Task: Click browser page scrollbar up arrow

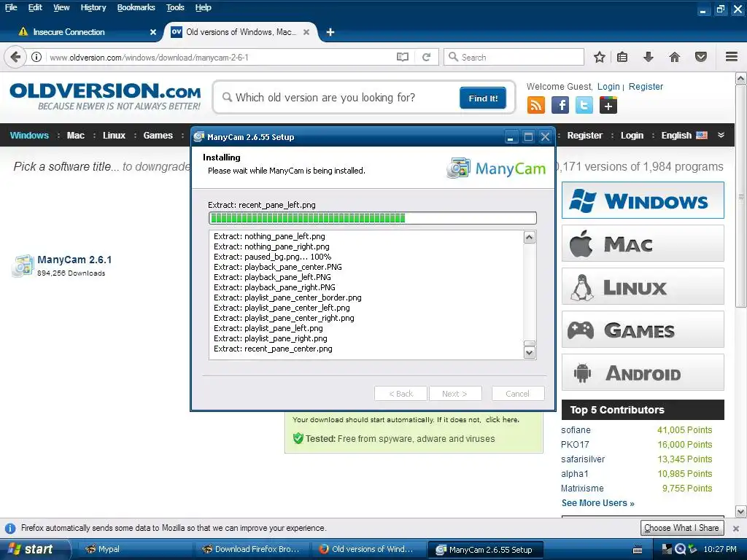Action: click(740, 78)
